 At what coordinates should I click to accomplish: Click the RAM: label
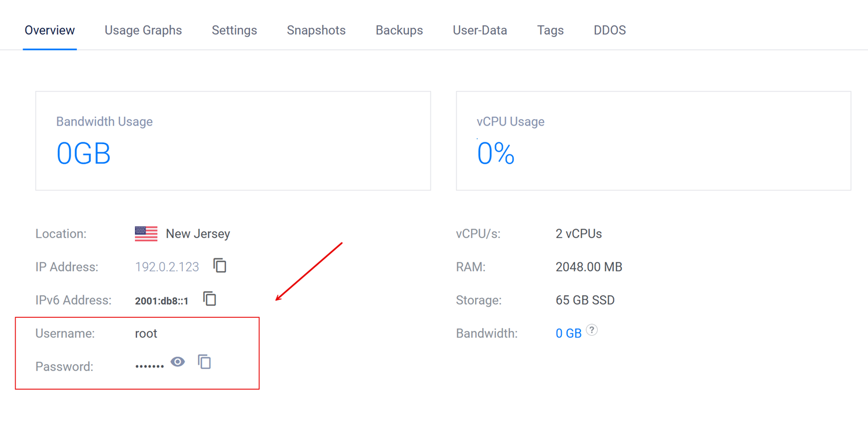[x=470, y=267]
